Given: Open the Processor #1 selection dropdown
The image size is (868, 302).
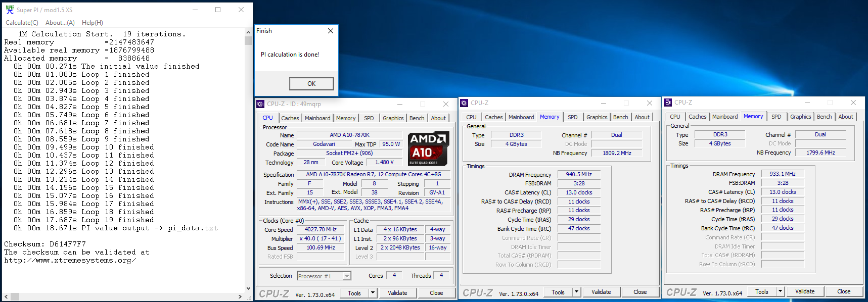Looking at the screenshot, I should coord(347,276).
